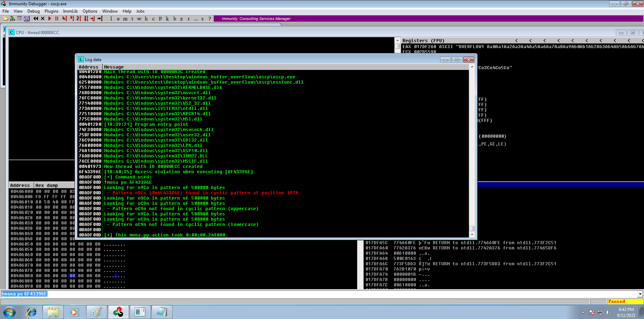
Task: Show breakpoints via the 'b' button
Action: pyautogui.click(x=174, y=19)
